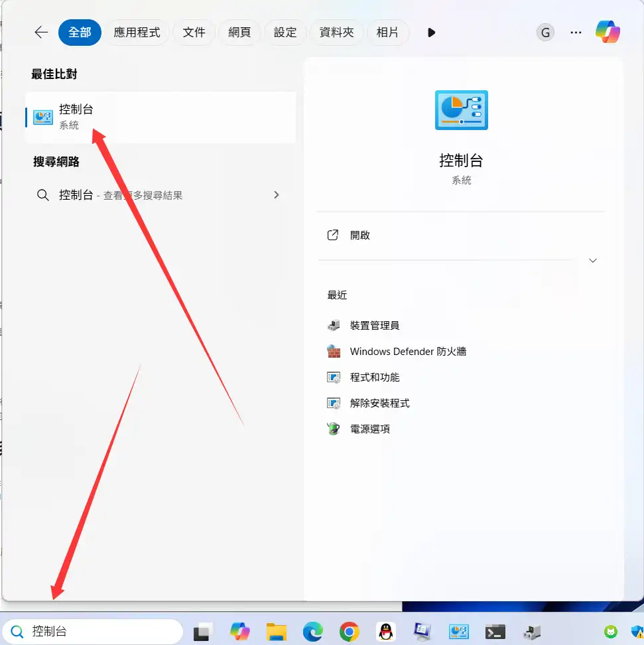Open Copilot from the search panel header

coord(607,33)
